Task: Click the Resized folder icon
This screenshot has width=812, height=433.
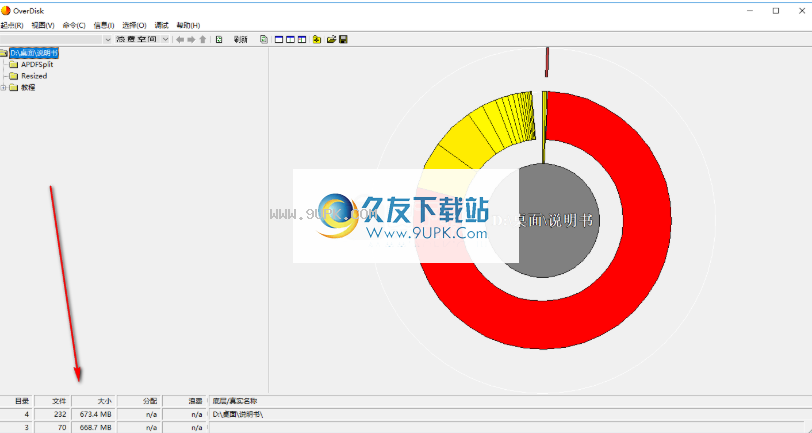Action: pyautogui.click(x=14, y=76)
